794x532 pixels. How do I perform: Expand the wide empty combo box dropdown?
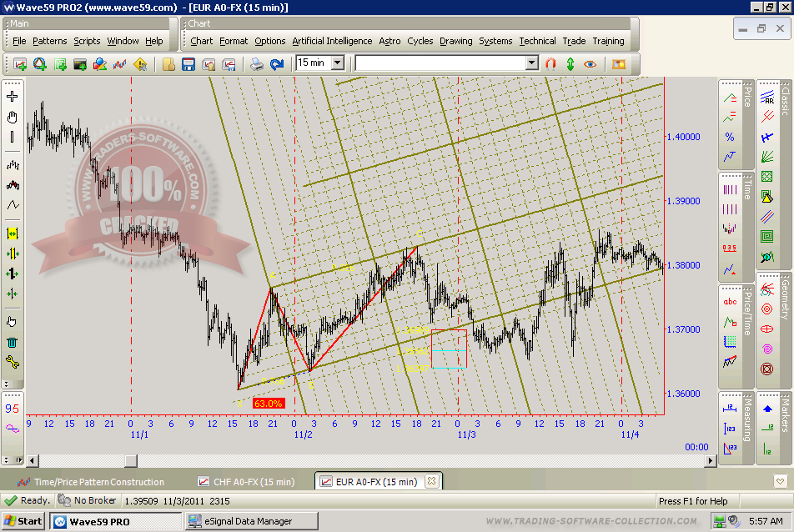tap(531, 63)
